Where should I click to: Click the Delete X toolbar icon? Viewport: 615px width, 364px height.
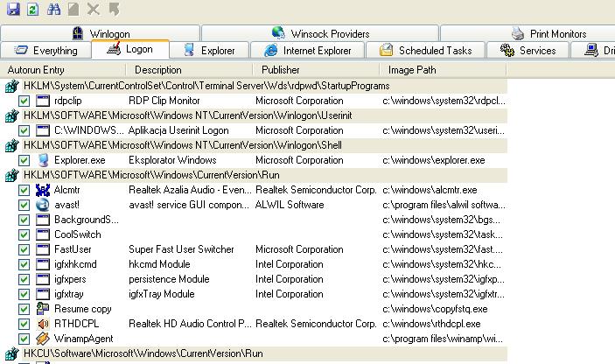click(x=94, y=9)
